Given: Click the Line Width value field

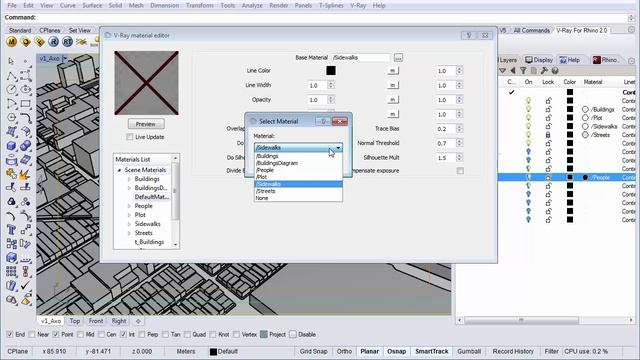Looking at the screenshot, I should tap(318, 85).
